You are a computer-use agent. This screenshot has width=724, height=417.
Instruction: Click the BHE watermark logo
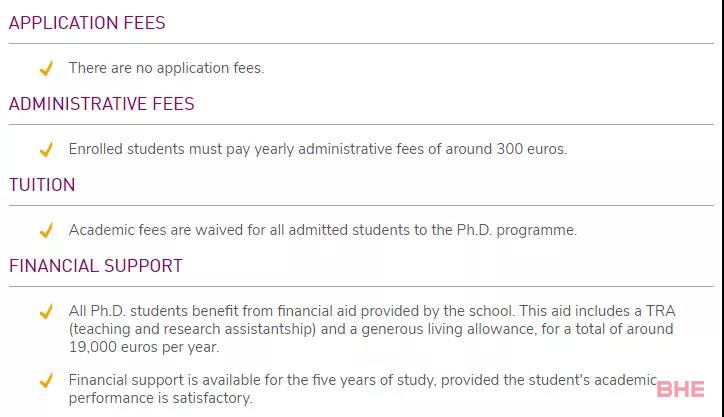(x=681, y=389)
